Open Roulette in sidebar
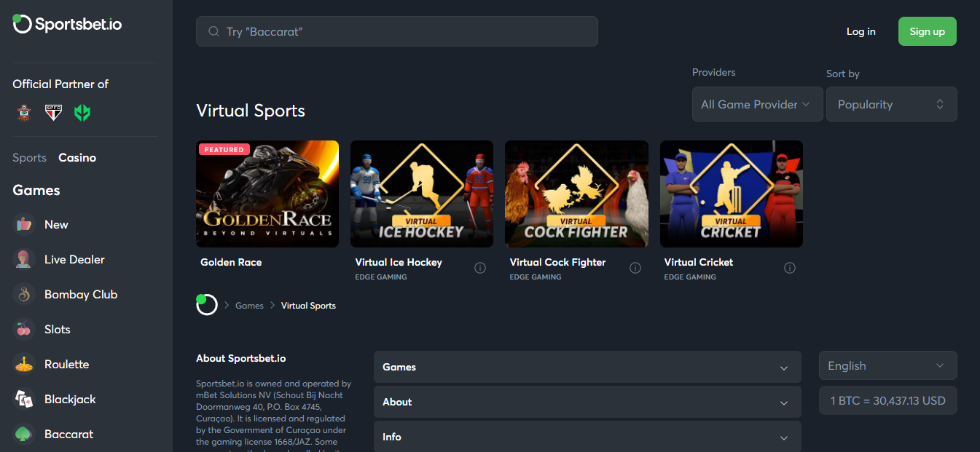Viewport: 980px width, 452px height. tap(66, 364)
